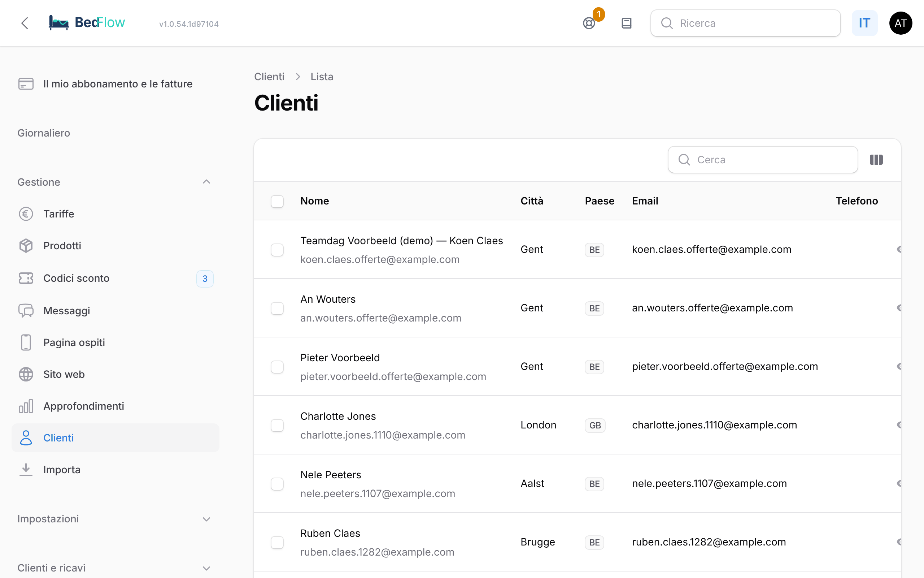Select the Pieter Voorbeeld row checkbox
This screenshot has height=578, width=924.
(x=277, y=367)
